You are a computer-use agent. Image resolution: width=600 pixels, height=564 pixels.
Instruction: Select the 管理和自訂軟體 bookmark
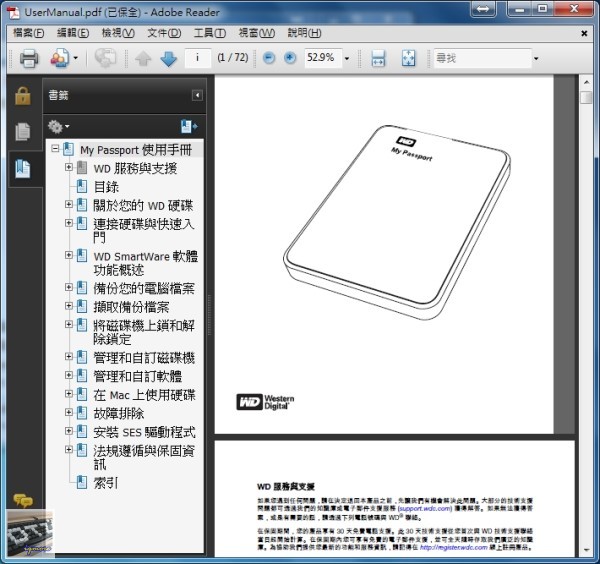pos(138,376)
